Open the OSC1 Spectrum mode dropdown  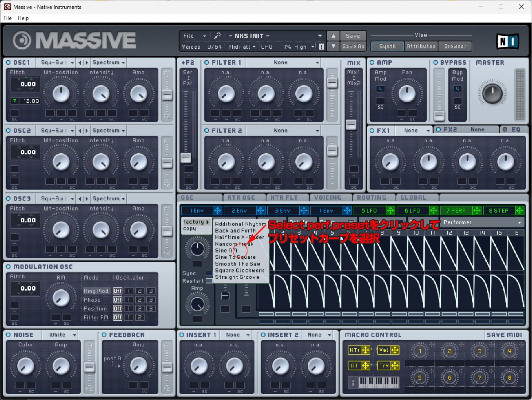pos(109,62)
